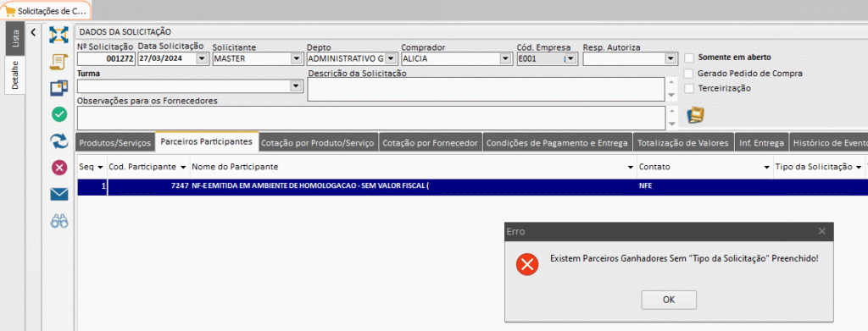The height and width of the screenshot is (331, 868).
Task: Open the scroll document icon
Action: (x=58, y=61)
